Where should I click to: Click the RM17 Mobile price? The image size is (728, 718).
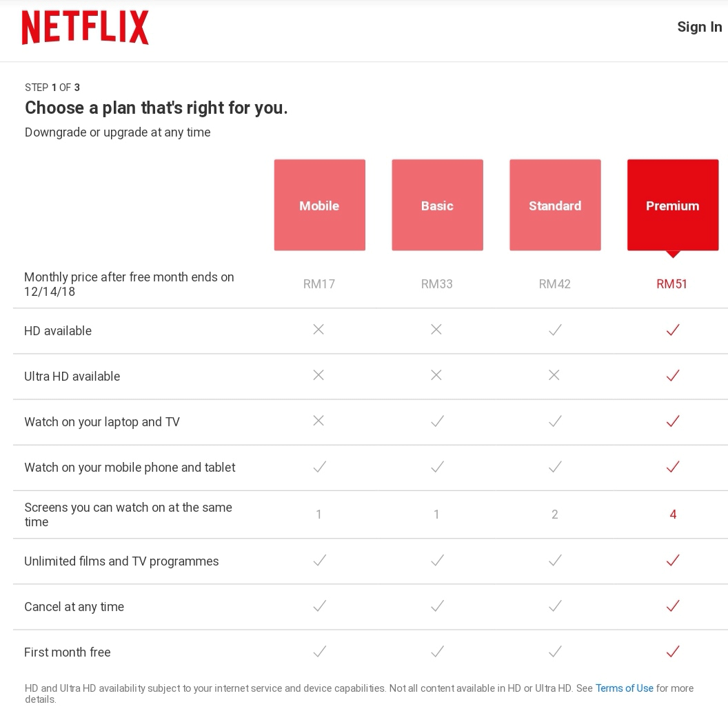coord(319,284)
